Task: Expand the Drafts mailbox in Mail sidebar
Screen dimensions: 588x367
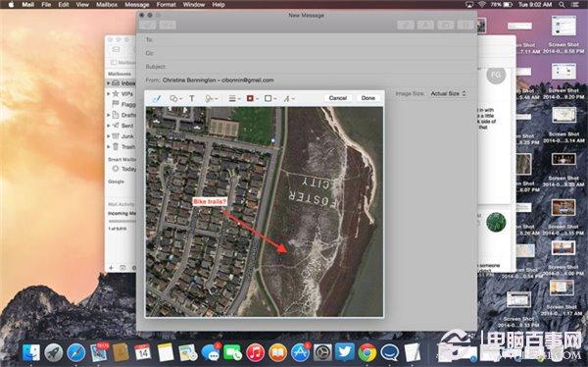Action: [x=109, y=115]
